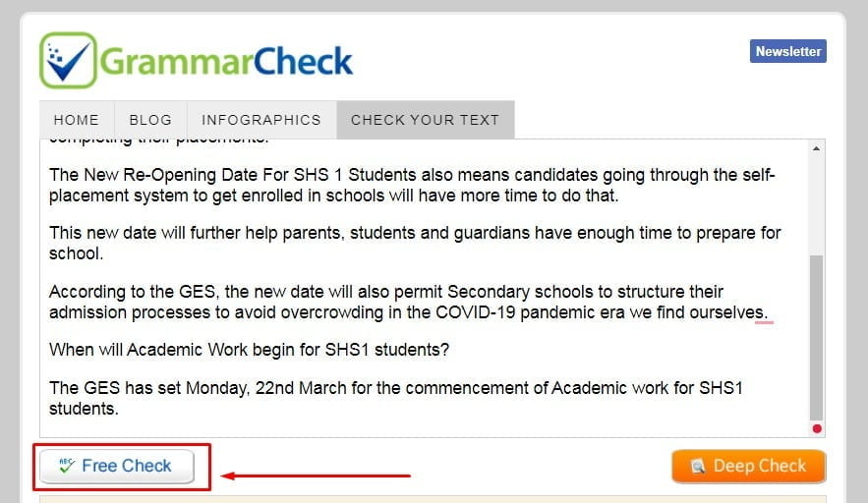The width and height of the screenshot is (868, 503).
Task: Switch to the INFOGRAPHICS tab
Action: [261, 120]
